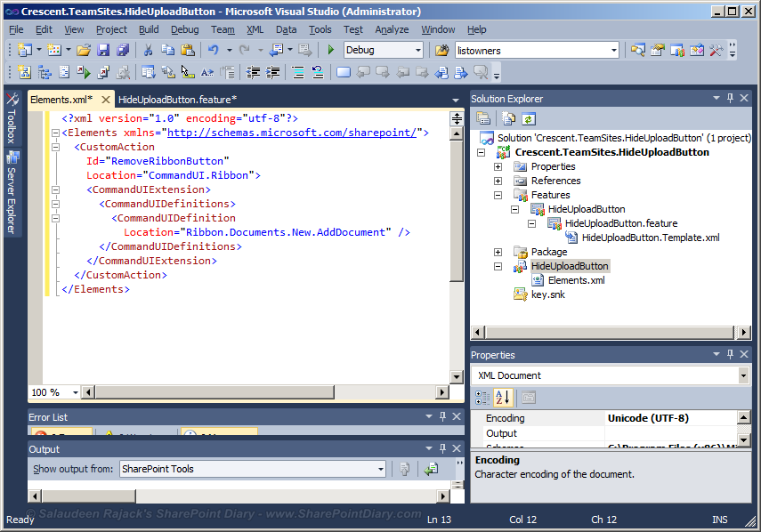This screenshot has height=532, width=761.
Task: Collapse the CustomAction XML outlining node
Action: (56, 147)
